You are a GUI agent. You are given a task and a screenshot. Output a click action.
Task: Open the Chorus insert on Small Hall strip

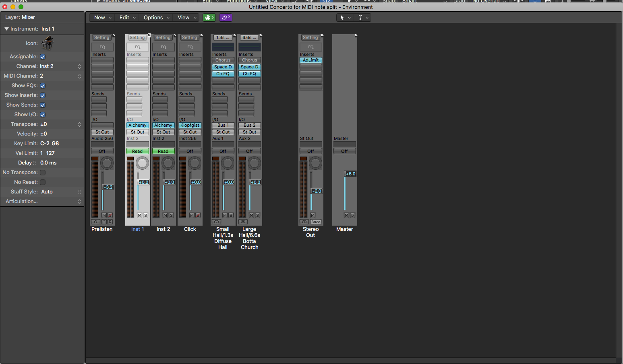(x=223, y=60)
